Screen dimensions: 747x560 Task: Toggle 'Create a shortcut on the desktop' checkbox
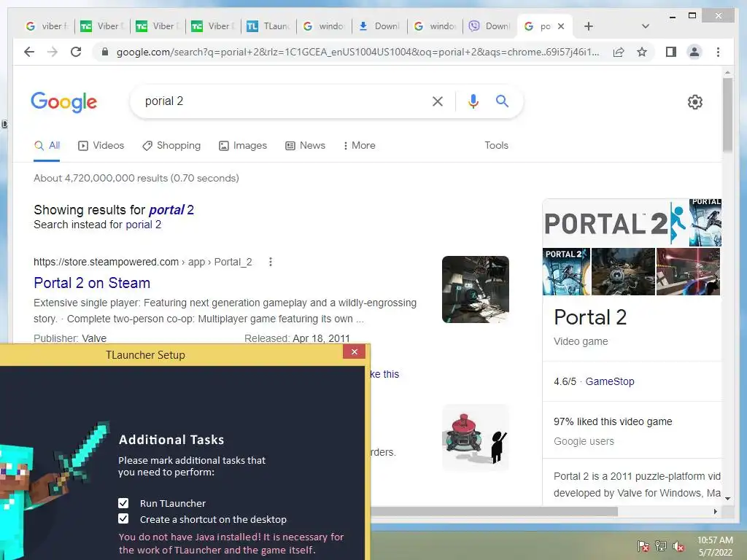[x=123, y=519]
